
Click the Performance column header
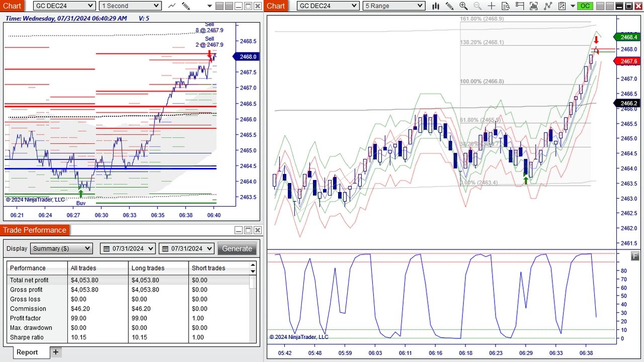(x=37, y=268)
